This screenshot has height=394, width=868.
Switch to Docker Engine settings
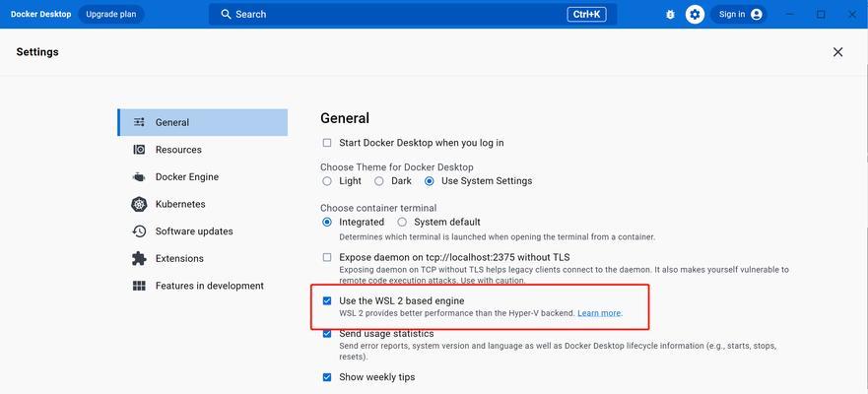pyautogui.click(x=203, y=177)
